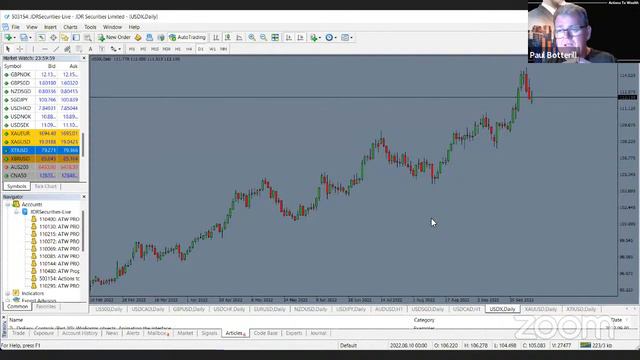Toggle the Navigator panel icon
The width and height of the screenshot is (640, 360).
[x=64, y=38]
